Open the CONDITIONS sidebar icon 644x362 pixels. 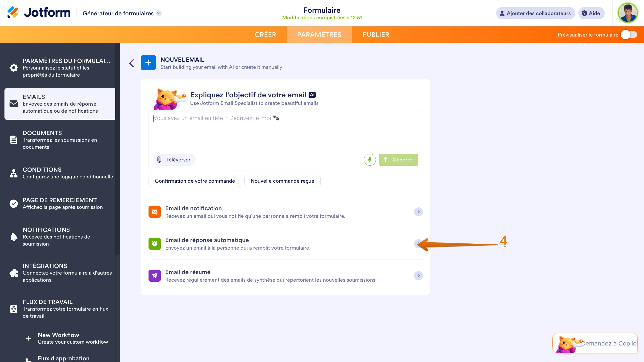[x=13, y=173]
